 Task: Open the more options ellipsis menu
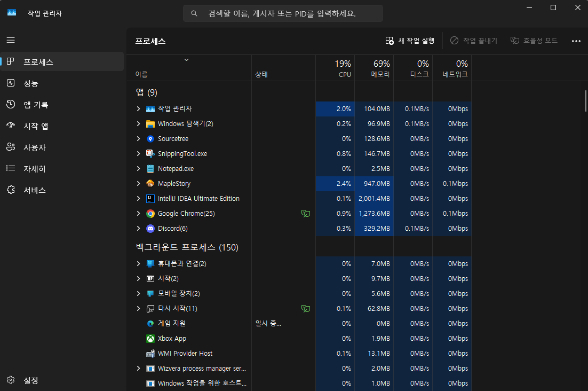[x=576, y=41]
